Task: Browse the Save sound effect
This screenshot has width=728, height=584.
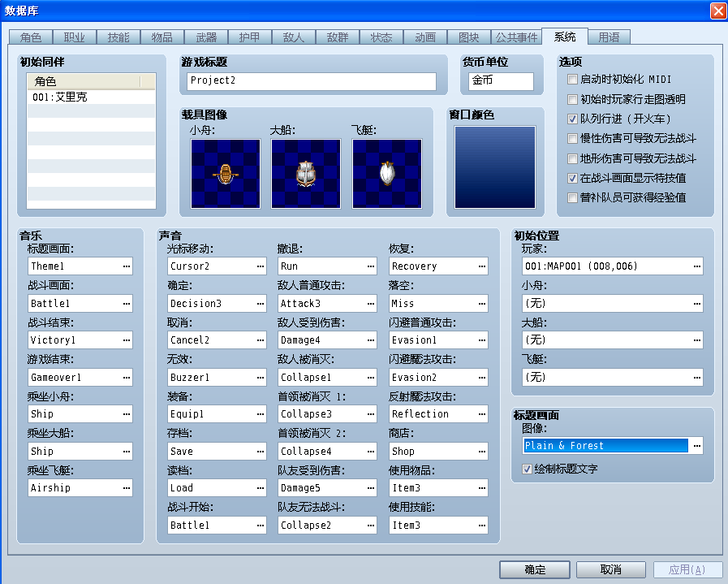Action: [x=261, y=451]
